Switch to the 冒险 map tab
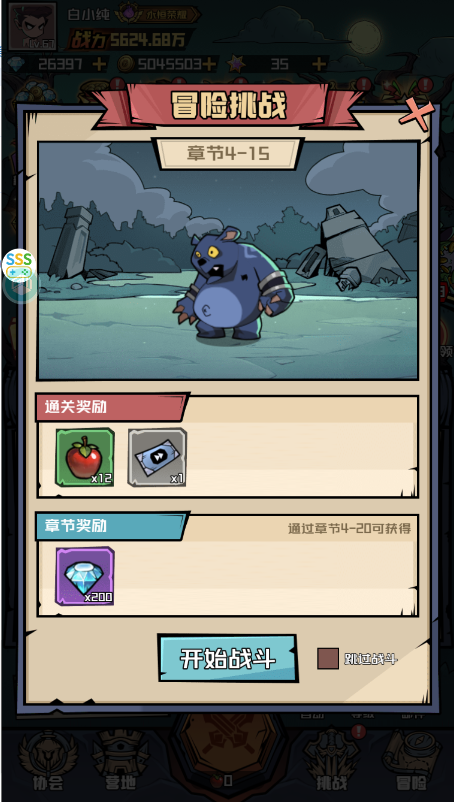This screenshot has width=454, height=802. pyautogui.click(x=412, y=762)
